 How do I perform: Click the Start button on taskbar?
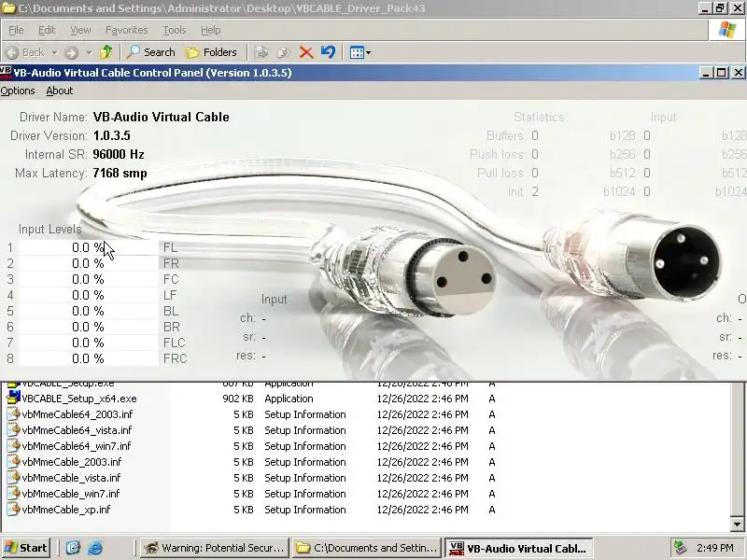[x=26, y=548]
